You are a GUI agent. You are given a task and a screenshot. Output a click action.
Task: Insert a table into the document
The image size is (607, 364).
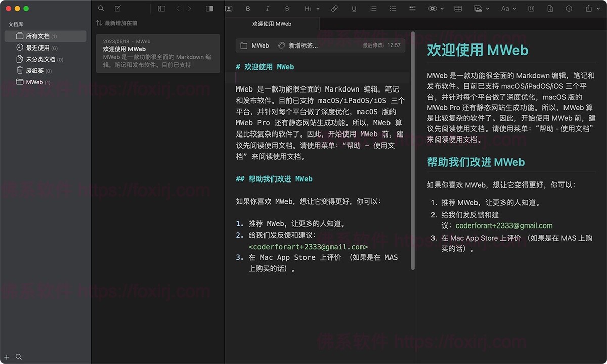(458, 9)
